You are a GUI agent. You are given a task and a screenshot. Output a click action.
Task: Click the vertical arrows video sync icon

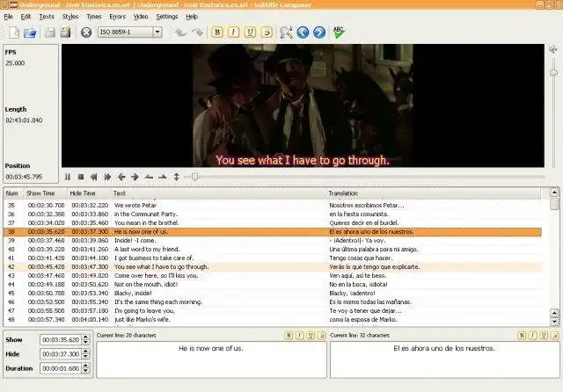click(176, 177)
